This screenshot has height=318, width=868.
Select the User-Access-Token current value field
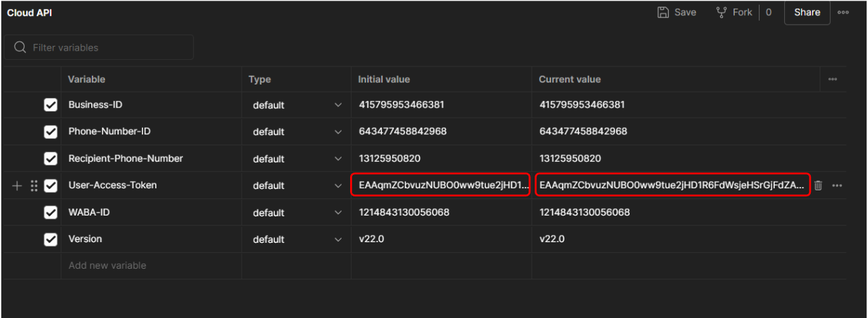[x=672, y=186]
